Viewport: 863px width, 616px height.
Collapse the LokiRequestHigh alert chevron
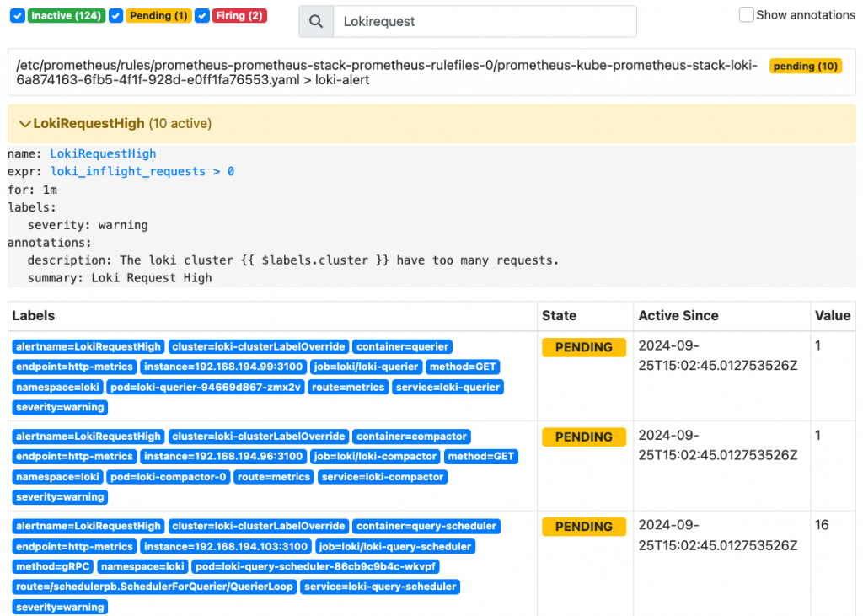24,124
